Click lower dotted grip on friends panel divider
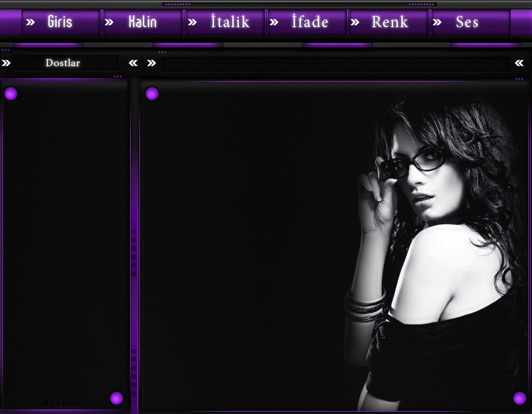 (134, 373)
